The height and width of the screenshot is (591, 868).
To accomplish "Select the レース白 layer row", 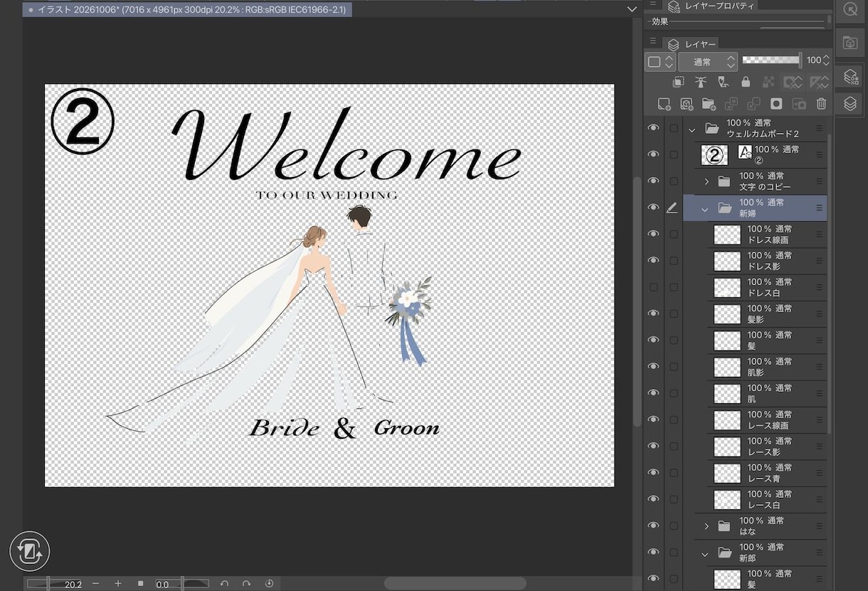I will tap(755, 499).
